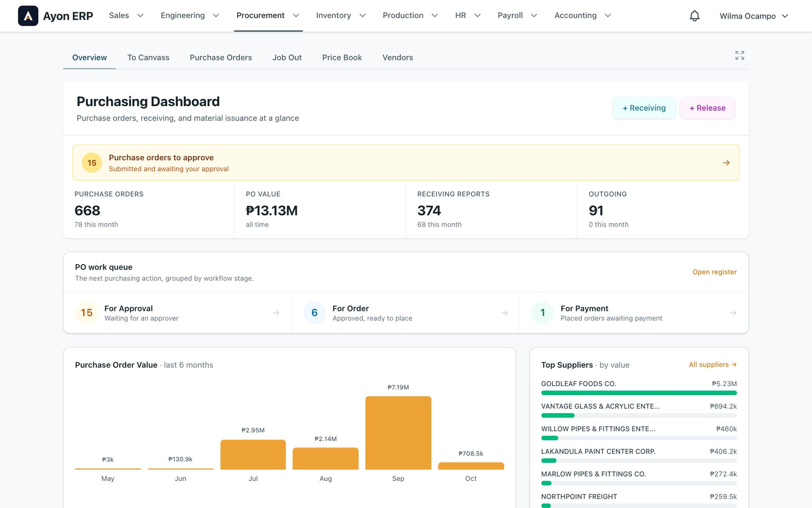This screenshot has height=508, width=812.
Task: Open the Price Book tab
Action: [342, 57]
